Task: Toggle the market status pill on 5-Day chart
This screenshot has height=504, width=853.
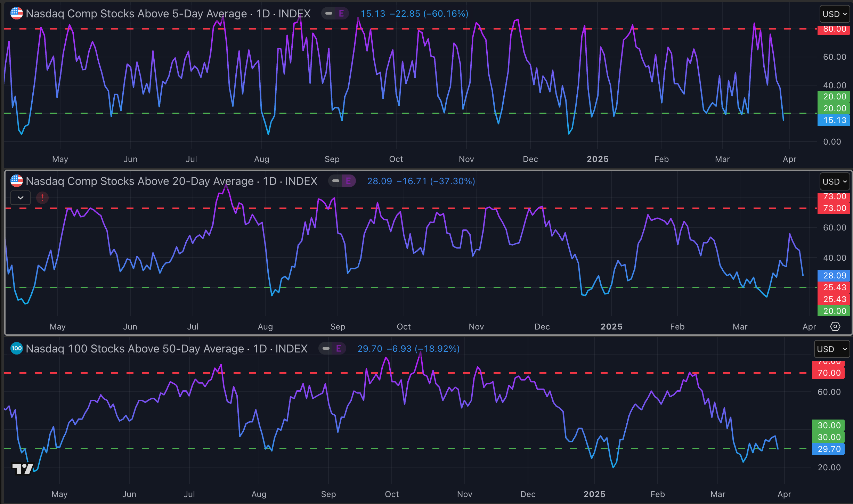Action: (328, 14)
